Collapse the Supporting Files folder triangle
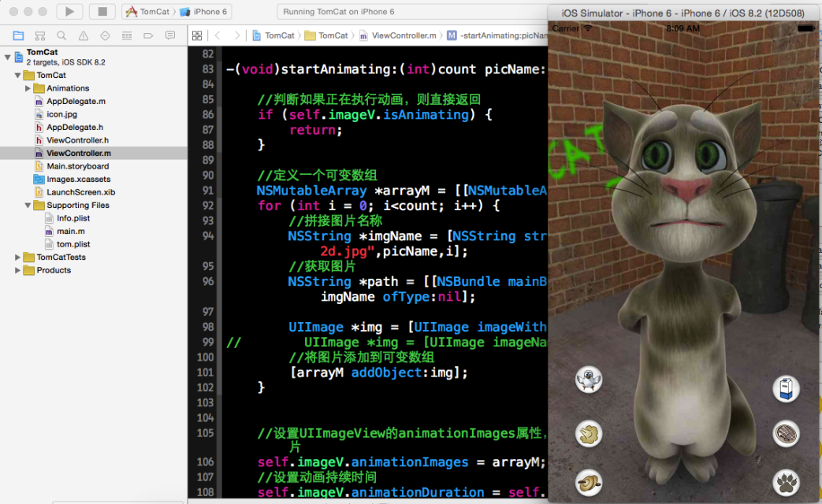822x504 pixels. pyautogui.click(x=28, y=206)
